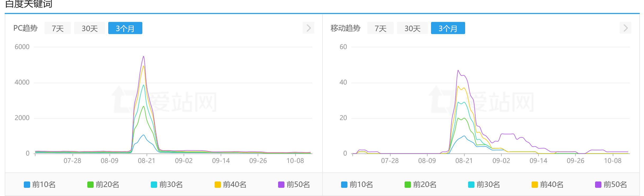The image size is (644, 196).
Task: Toggle the 前30名 series in the mobile chart legend
Action: [484, 184]
